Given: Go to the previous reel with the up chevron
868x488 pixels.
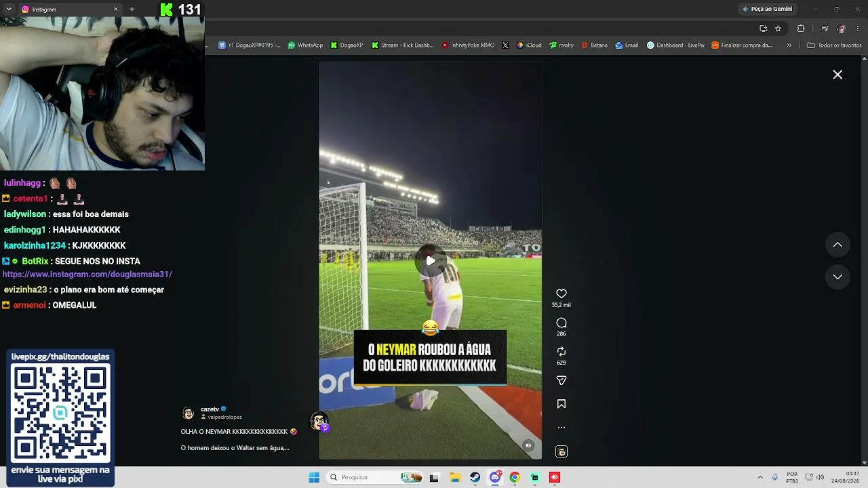Looking at the screenshot, I should point(837,245).
